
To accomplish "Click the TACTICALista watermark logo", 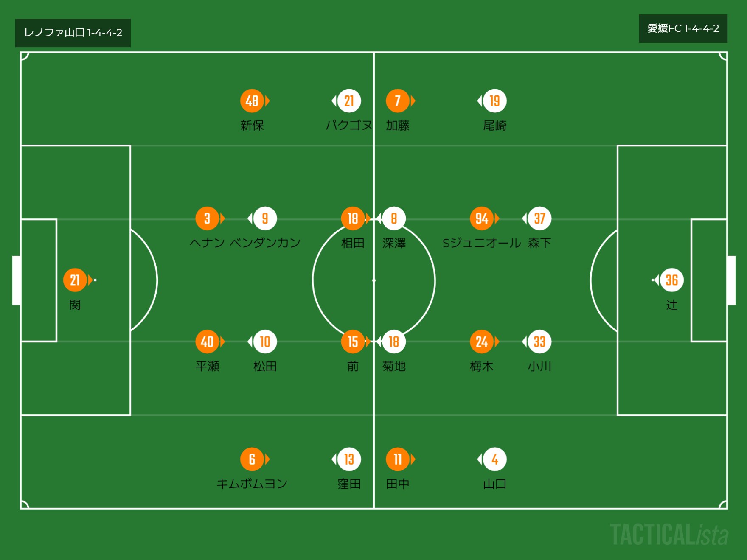I will pos(669,535).
